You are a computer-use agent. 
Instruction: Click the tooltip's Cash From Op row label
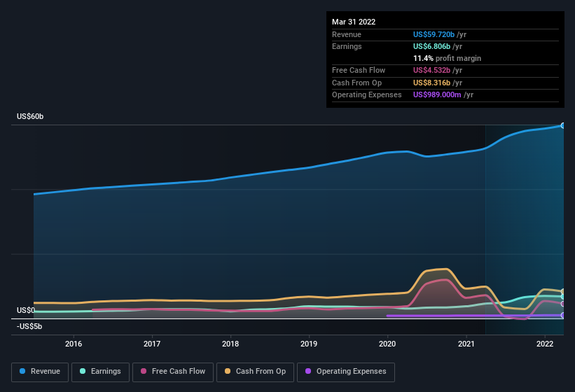pyautogui.click(x=356, y=83)
